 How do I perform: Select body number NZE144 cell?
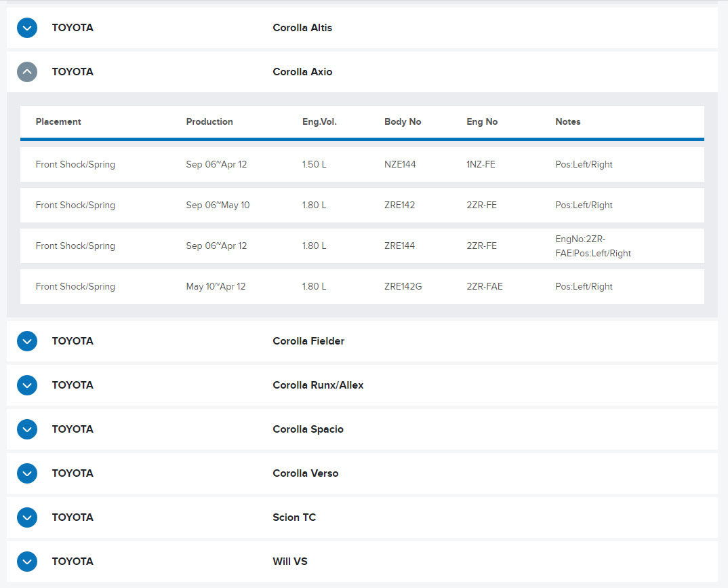click(400, 164)
